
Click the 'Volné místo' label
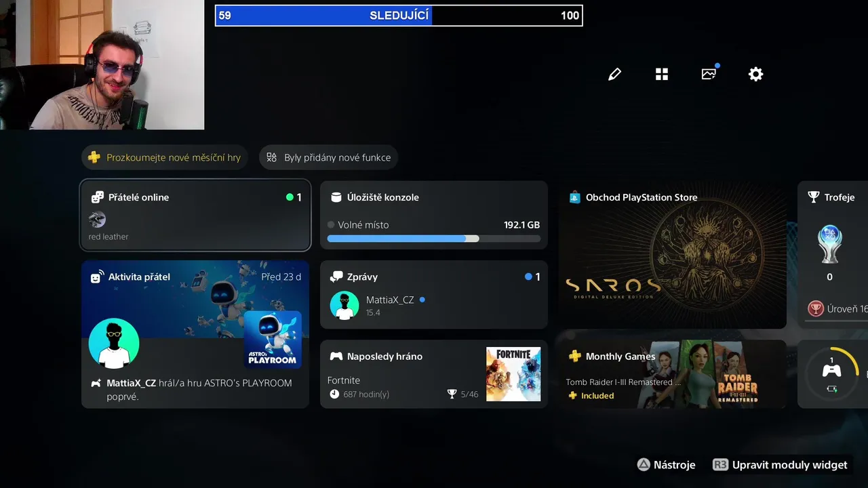(363, 225)
